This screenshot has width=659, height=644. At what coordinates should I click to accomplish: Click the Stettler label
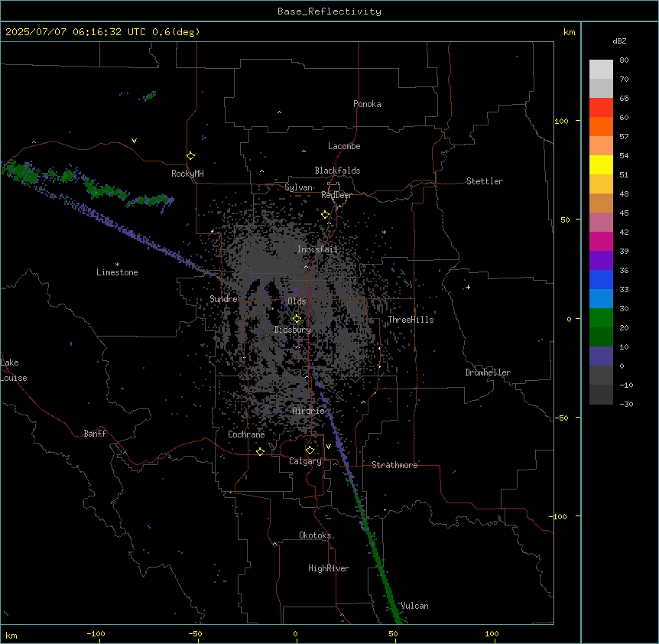pyautogui.click(x=485, y=181)
